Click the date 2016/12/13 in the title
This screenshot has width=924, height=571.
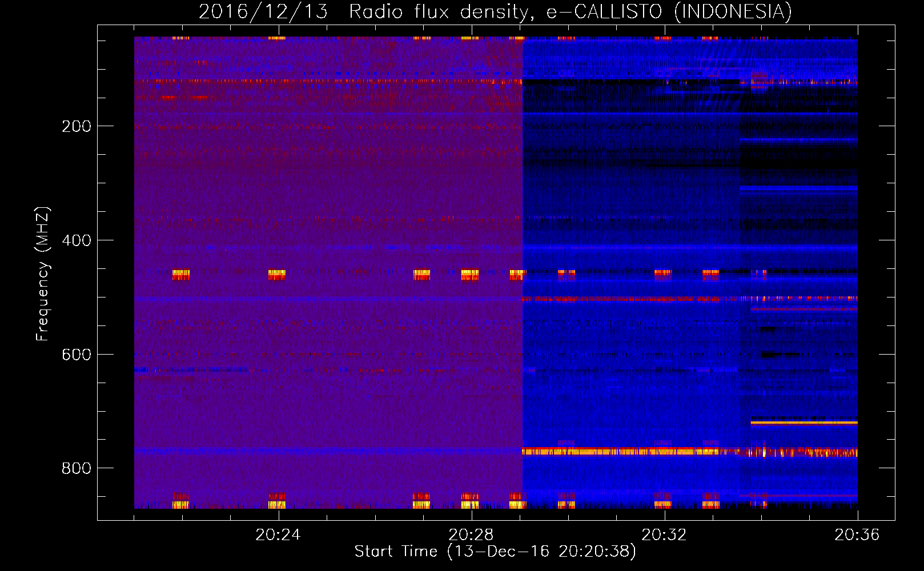(263, 11)
